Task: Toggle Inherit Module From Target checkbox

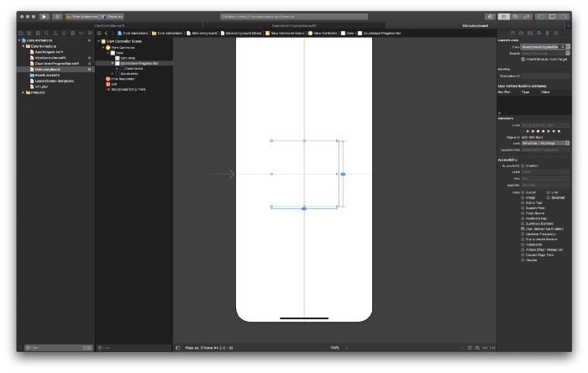Action: click(525, 59)
